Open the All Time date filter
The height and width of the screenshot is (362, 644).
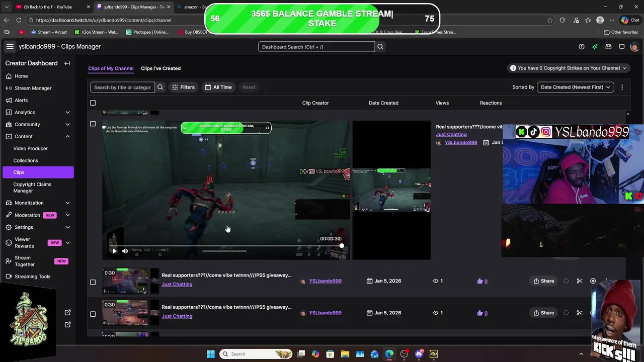coord(218,87)
